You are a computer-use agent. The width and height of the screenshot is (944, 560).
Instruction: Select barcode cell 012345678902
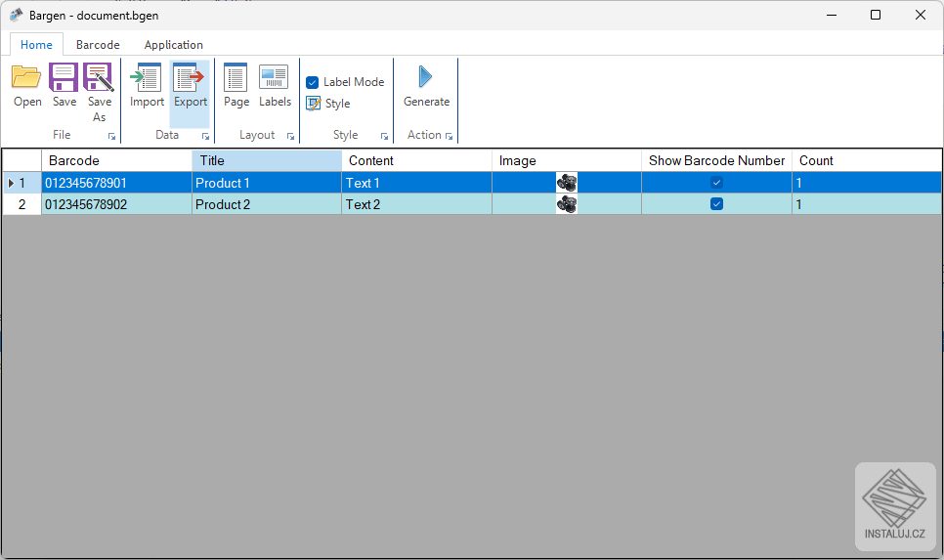[116, 204]
